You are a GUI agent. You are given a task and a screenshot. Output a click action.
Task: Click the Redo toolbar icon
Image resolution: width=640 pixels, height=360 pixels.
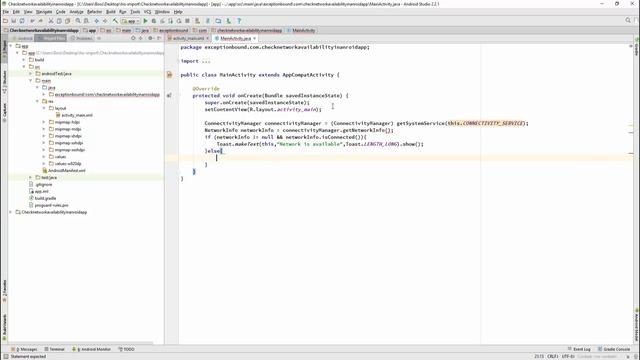pyautogui.click(x=41, y=21)
